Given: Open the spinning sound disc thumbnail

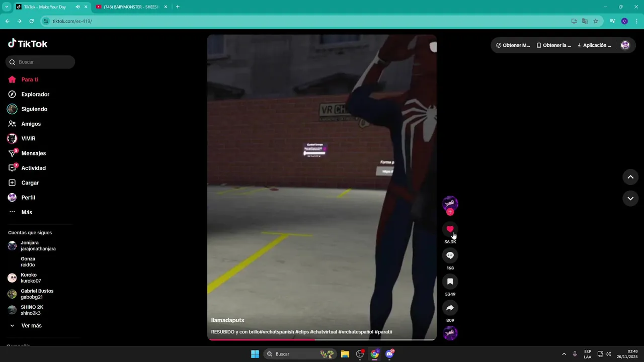Looking at the screenshot, I should pyautogui.click(x=450, y=333).
